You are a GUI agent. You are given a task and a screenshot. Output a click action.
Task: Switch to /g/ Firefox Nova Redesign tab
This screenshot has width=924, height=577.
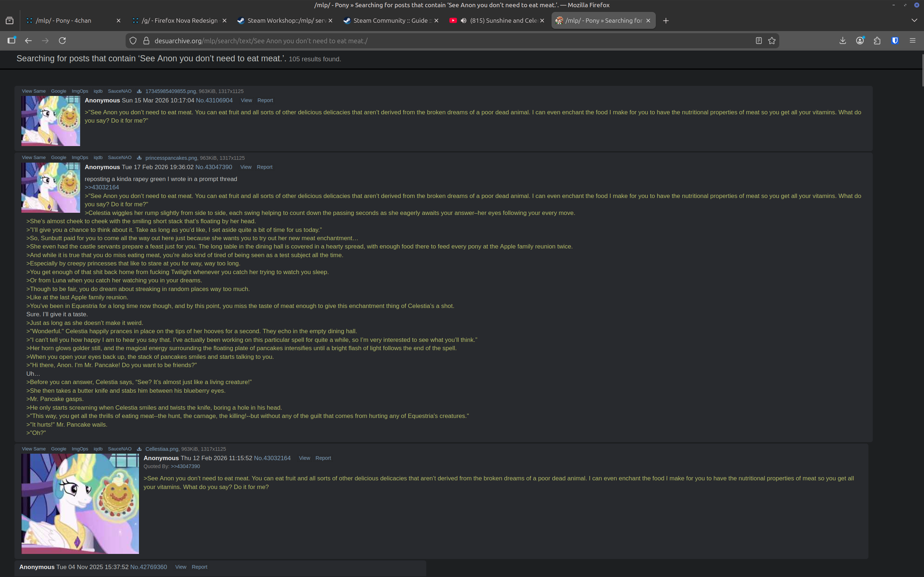(x=179, y=21)
